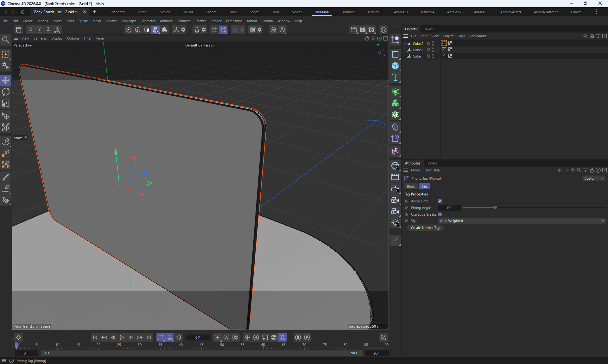Select the Scale tool
608x364 pixels.
(6, 103)
